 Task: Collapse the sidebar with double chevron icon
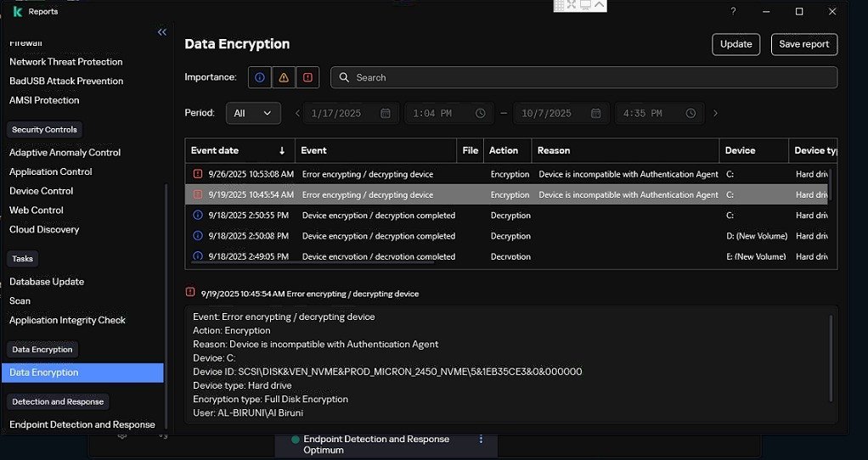162,32
